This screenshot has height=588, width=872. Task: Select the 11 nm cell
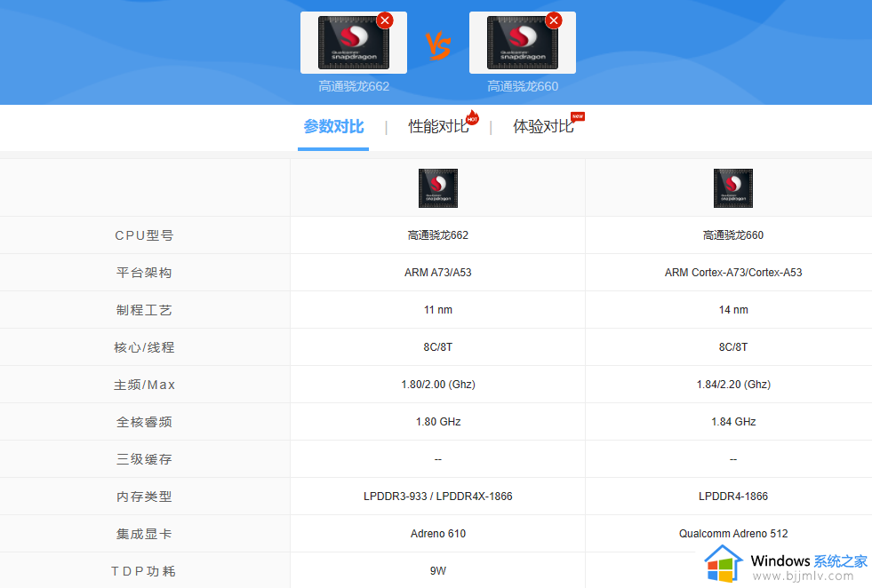pyautogui.click(x=438, y=310)
